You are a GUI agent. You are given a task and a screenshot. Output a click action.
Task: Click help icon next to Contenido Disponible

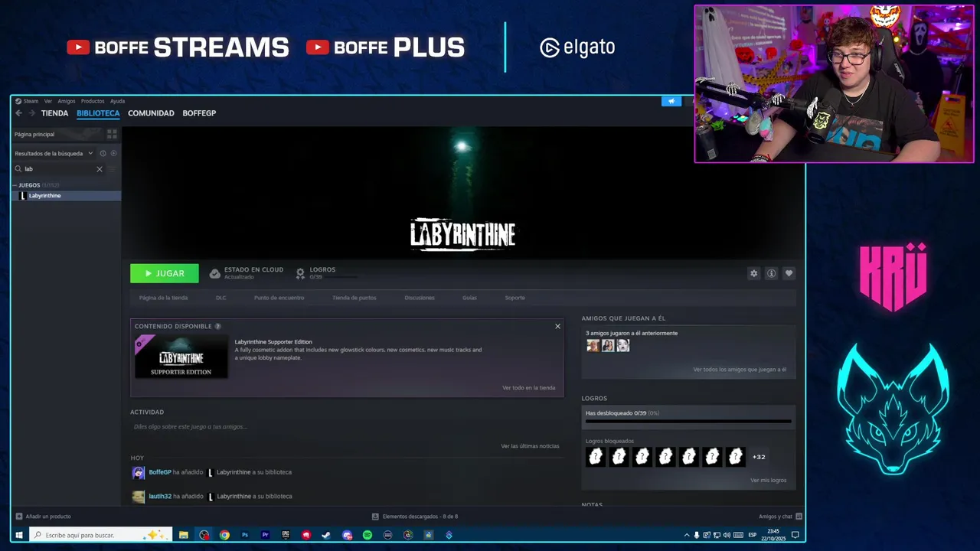[x=218, y=326]
